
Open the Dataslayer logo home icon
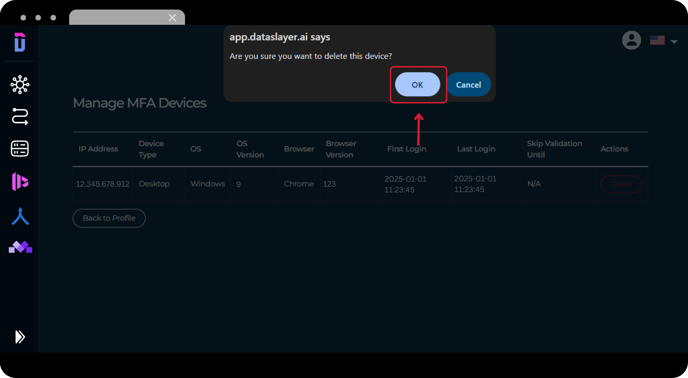point(20,42)
